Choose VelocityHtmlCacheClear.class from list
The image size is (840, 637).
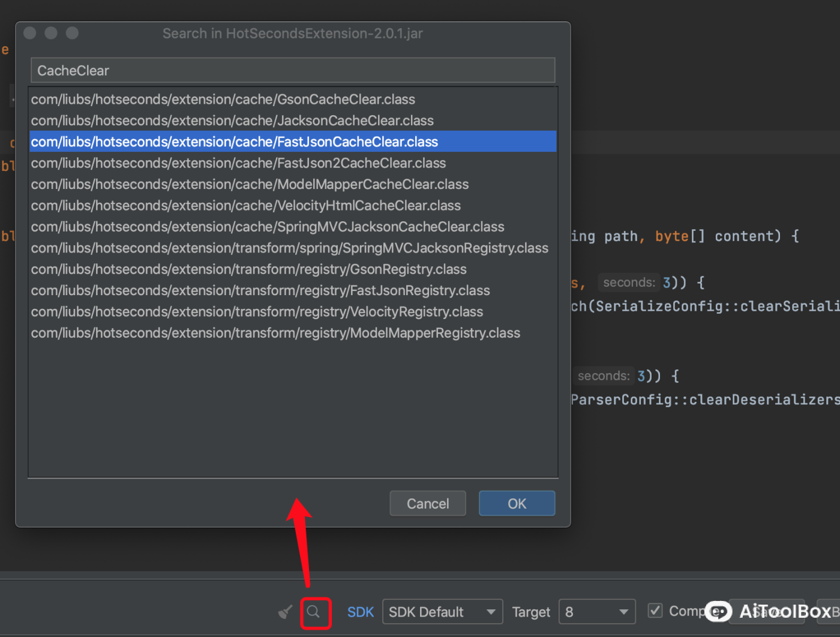coord(246,206)
